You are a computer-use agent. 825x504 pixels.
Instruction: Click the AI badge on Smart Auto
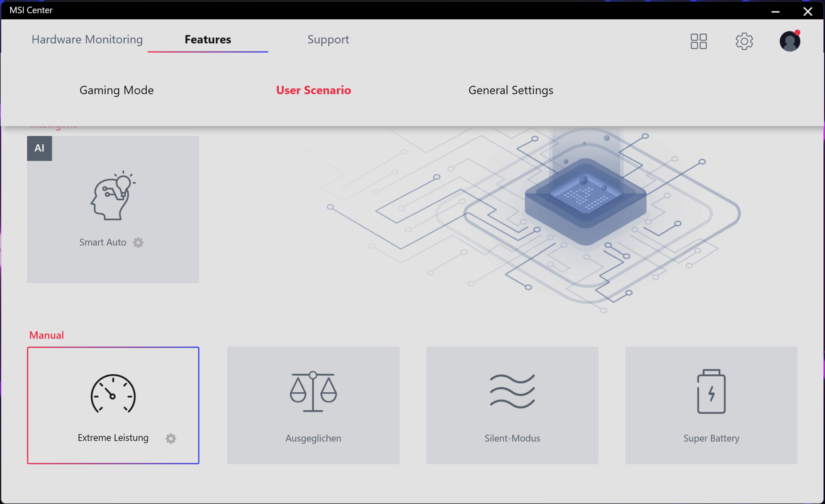pos(40,148)
